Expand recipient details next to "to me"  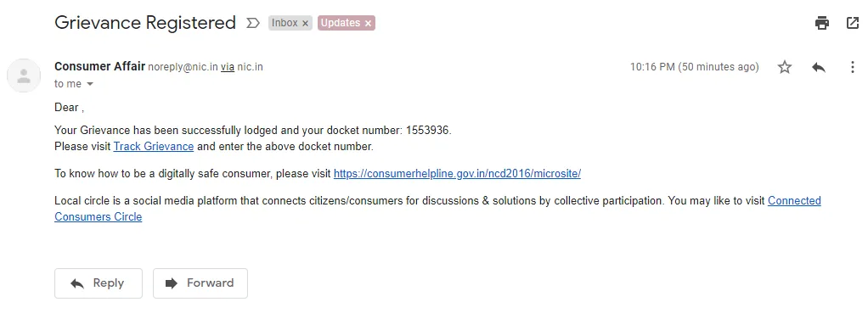click(x=90, y=84)
